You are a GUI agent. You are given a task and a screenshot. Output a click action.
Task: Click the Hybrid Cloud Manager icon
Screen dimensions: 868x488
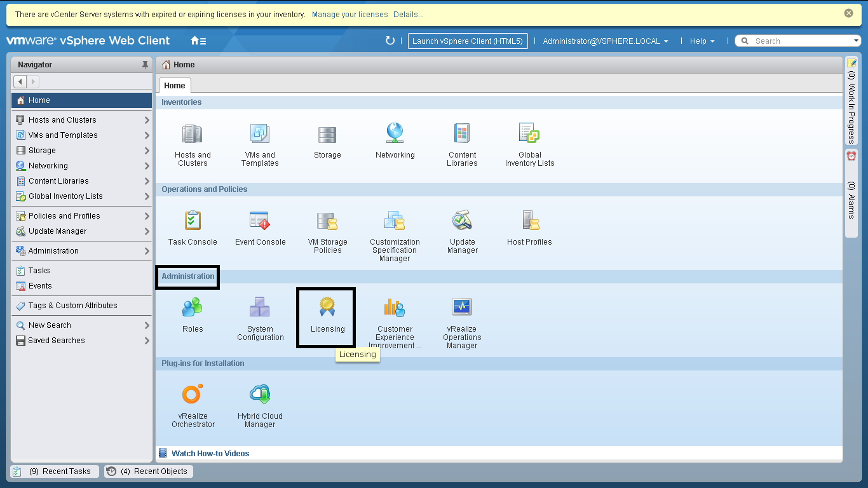(x=260, y=395)
